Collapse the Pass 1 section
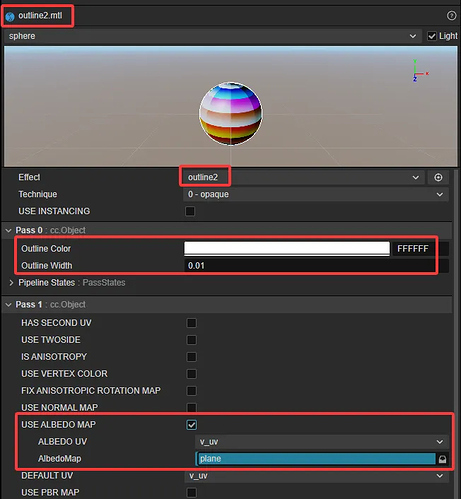461x499 pixels. pyautogui.click(x=9, y=305)
